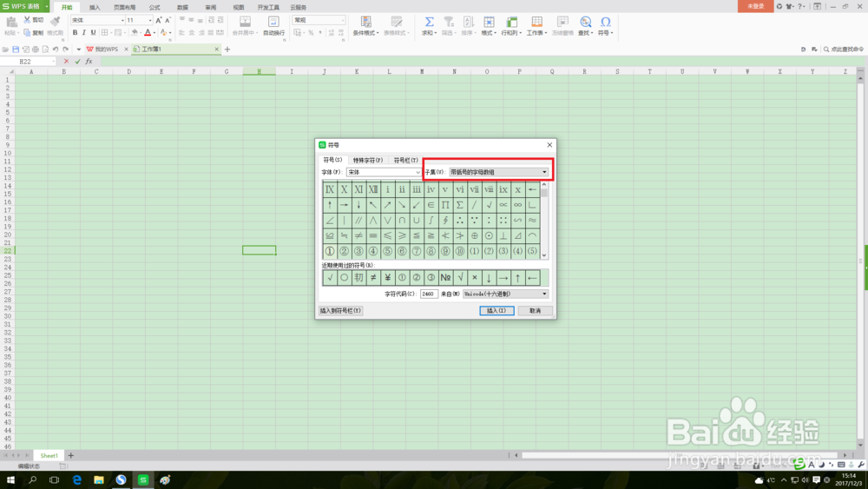868x489 pixels.
Task: Open File Explorer from taskbar
Action: tap(99, 479)
